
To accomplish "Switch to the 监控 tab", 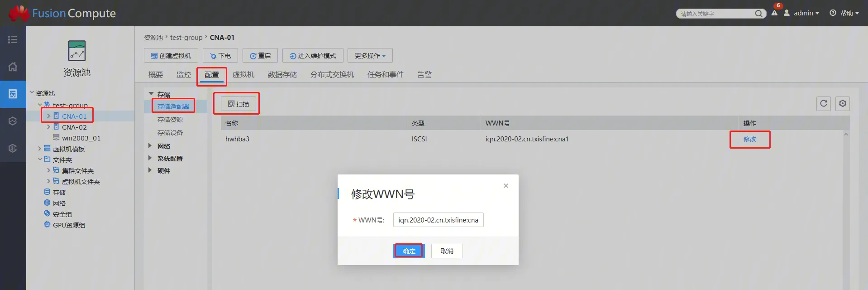I will click(x=183, y=75).
